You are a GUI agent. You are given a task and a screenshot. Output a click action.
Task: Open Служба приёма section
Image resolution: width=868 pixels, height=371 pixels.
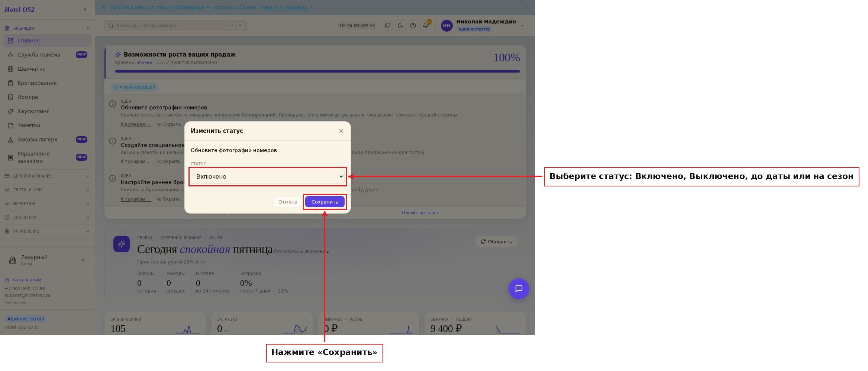click(x=47, y=55)
